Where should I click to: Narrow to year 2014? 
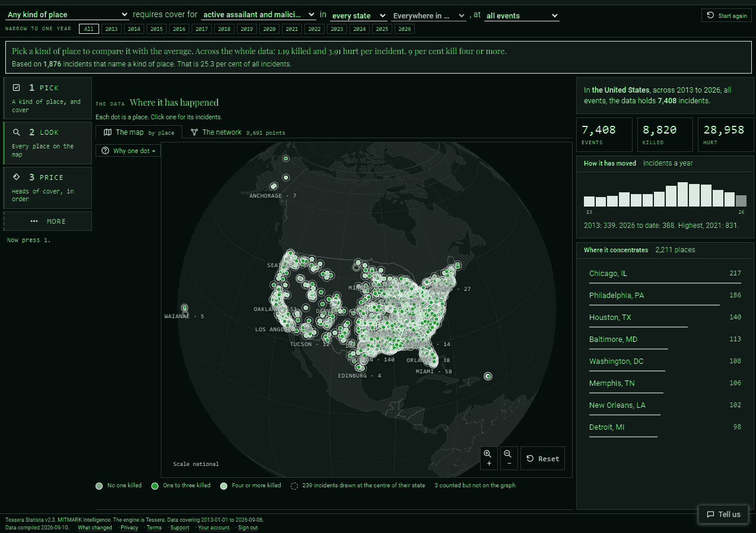pyautogui.click(x=134, y=28)
